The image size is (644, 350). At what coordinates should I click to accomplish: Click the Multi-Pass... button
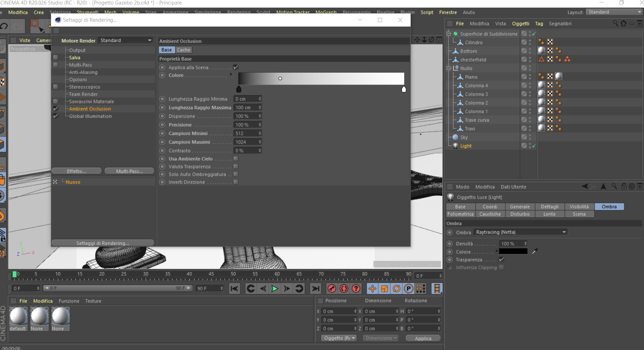click(129, 171)
